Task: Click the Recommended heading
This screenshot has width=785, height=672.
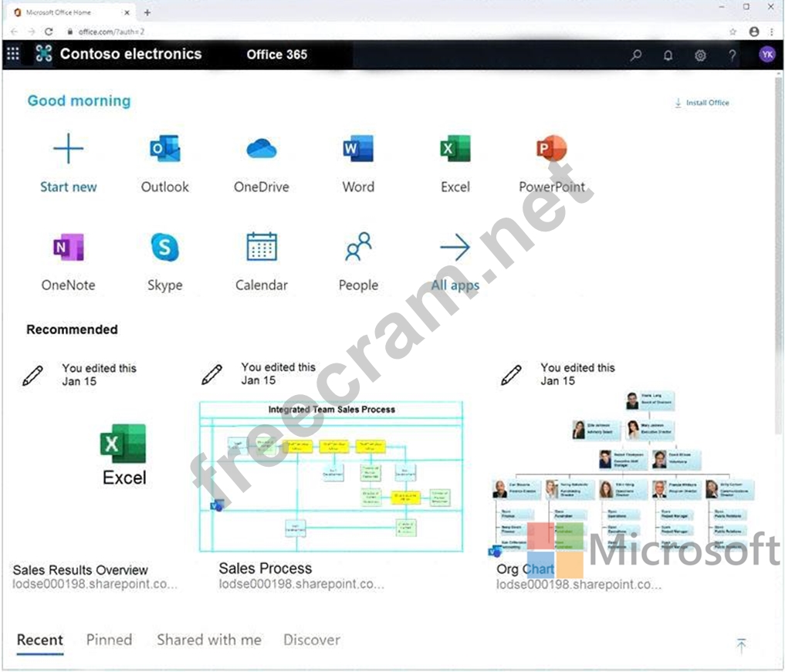Action: pos(72,329)
